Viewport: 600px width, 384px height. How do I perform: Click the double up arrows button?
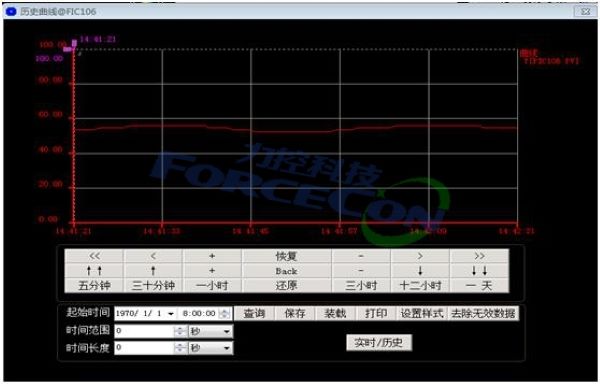(94, 271)
